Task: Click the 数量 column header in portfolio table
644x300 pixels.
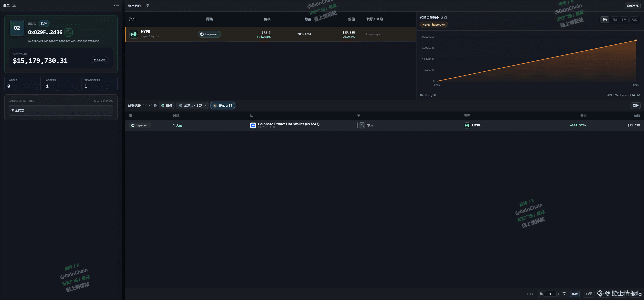Action: coord(308,19)
